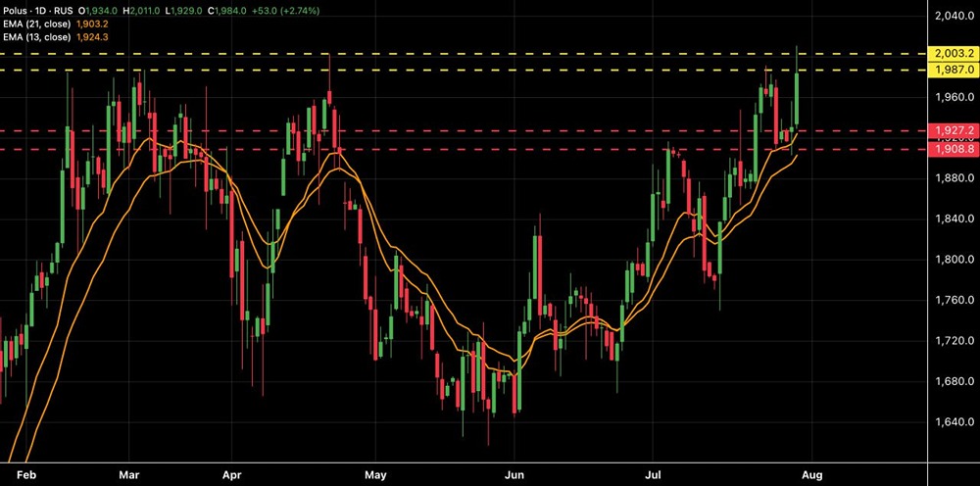Click the 1,960.0 price axis label
This screenshot has width=980, height=486.
coord(955,97)
